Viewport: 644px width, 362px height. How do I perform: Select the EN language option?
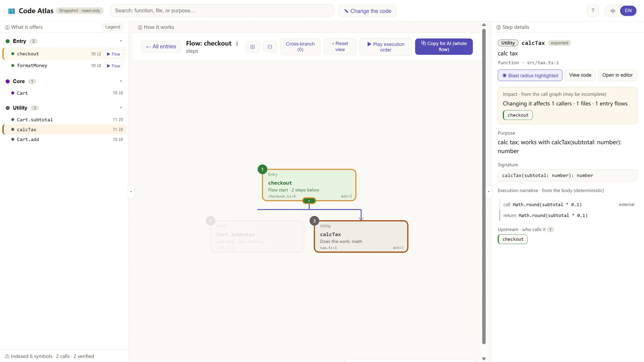[x=628, y=11]
